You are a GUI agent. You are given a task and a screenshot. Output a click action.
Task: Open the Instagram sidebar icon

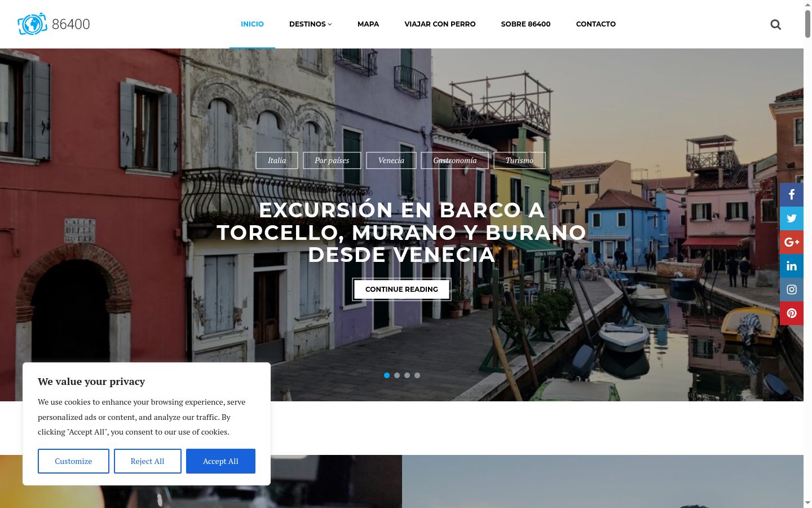pos(792,290)
